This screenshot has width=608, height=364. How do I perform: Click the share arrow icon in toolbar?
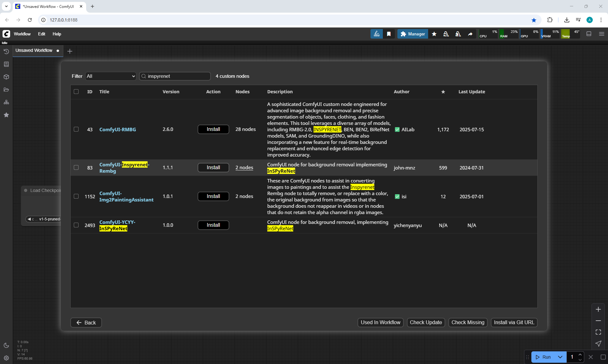click(x=470, y=34)
